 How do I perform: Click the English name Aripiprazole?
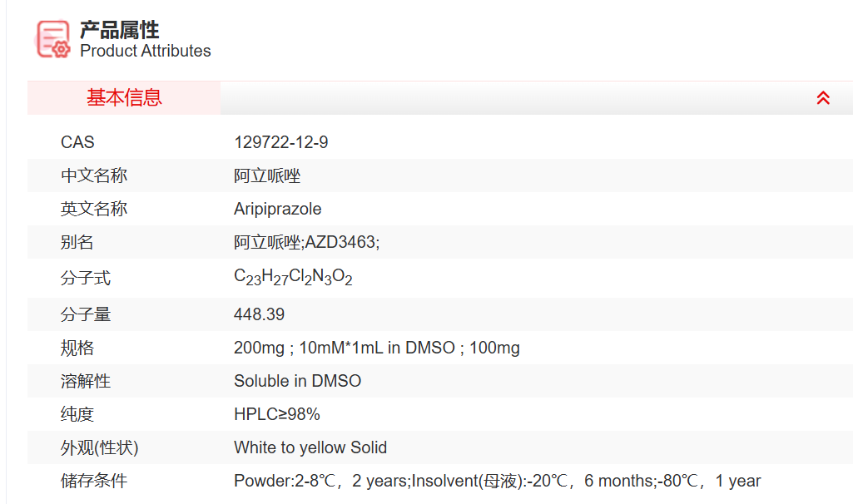277,209
